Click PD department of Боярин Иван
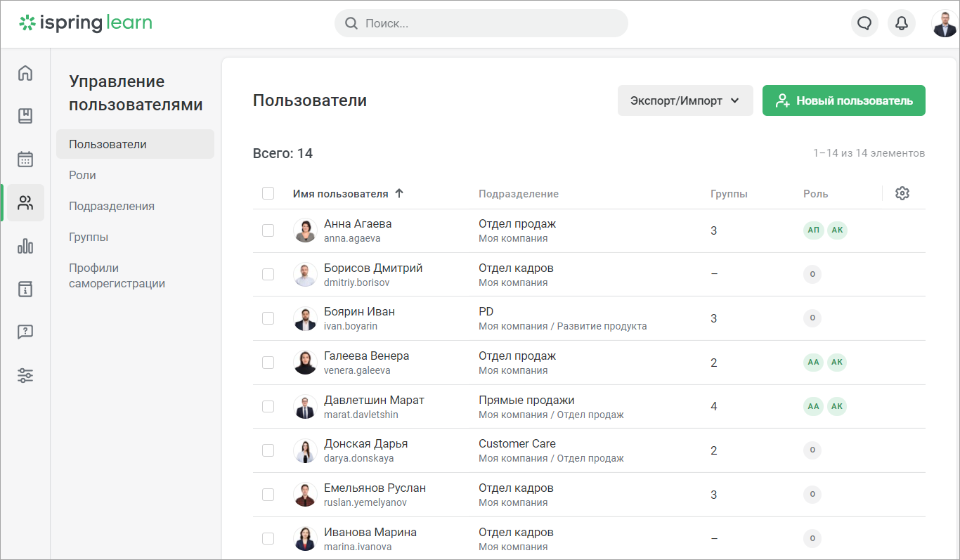 click(486, 311)
